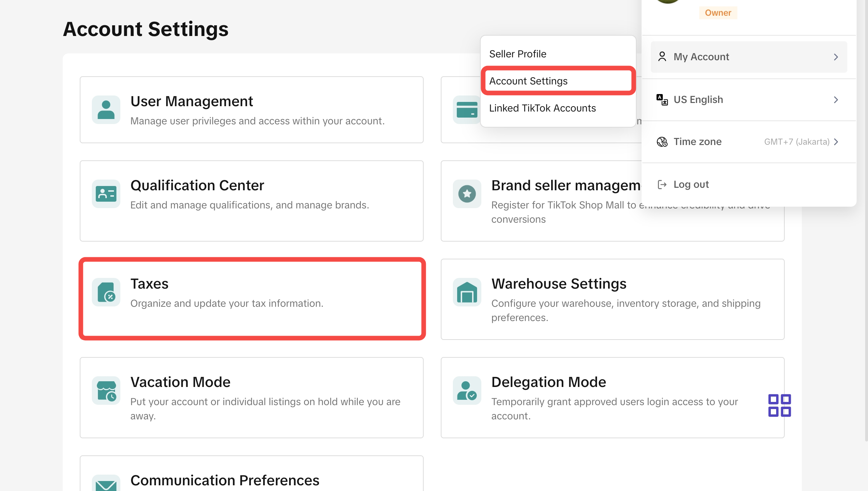This screenshot has width=868, height=491.
Task: Click Log out in the profile panel
Action: (691, 184)
